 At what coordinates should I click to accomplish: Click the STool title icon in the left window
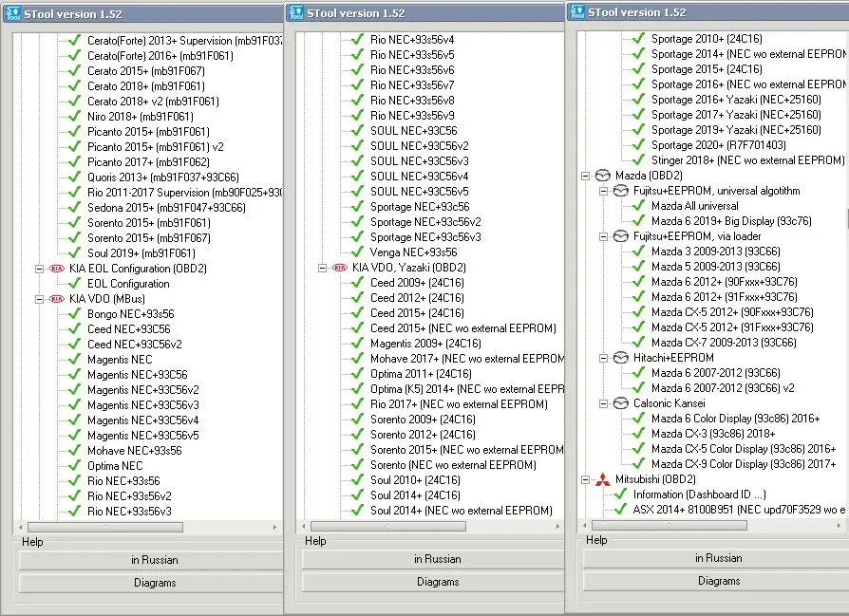coord(13,13)
